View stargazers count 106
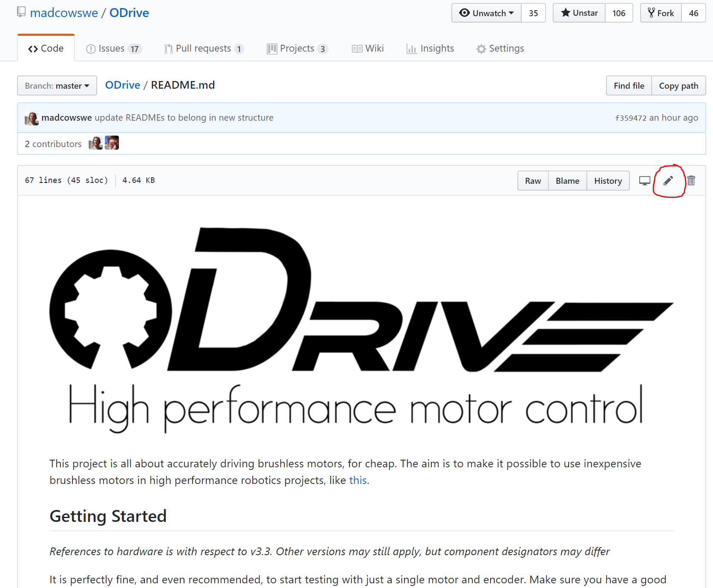Screen dimensions: 713x588 tap(619, 13)
